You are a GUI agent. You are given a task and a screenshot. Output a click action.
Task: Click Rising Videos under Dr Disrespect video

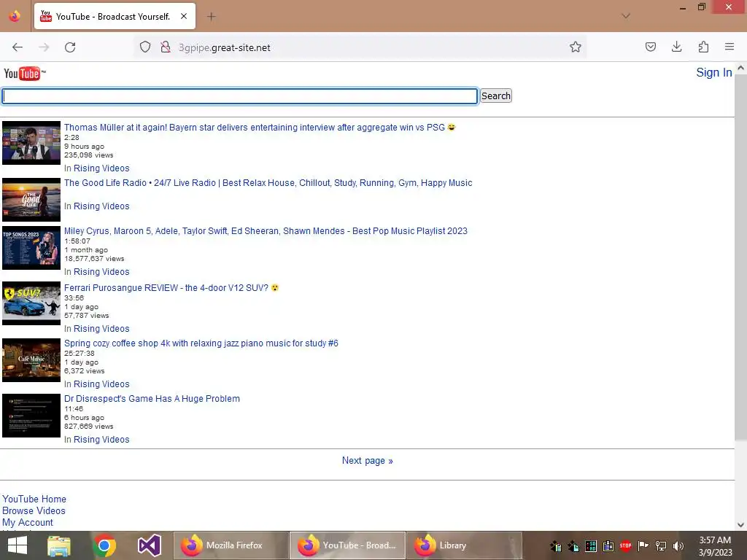[101, 440]
